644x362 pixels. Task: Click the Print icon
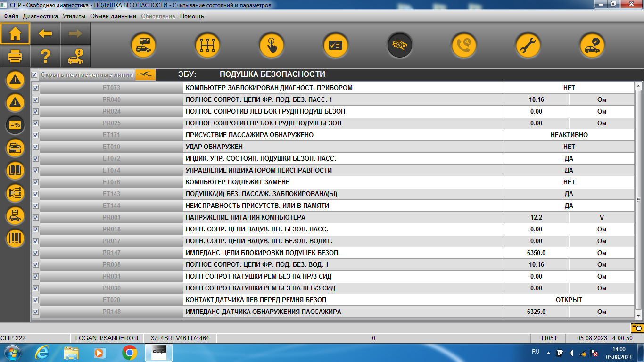[15, 57]
